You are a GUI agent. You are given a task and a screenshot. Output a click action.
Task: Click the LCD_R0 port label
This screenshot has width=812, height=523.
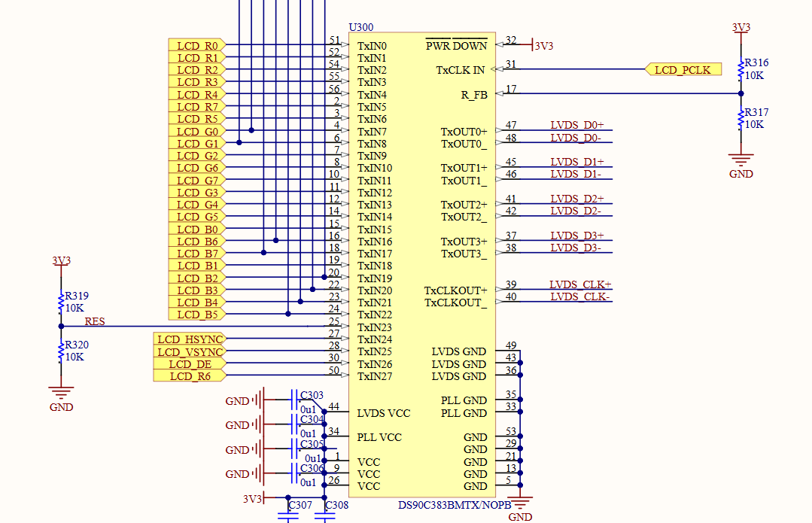197,46
